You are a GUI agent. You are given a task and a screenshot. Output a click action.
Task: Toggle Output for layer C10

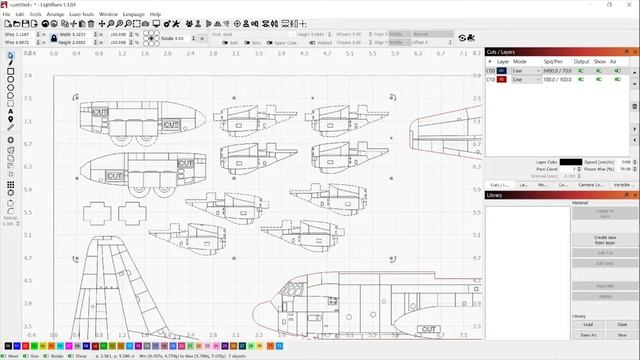pos(581,79)
